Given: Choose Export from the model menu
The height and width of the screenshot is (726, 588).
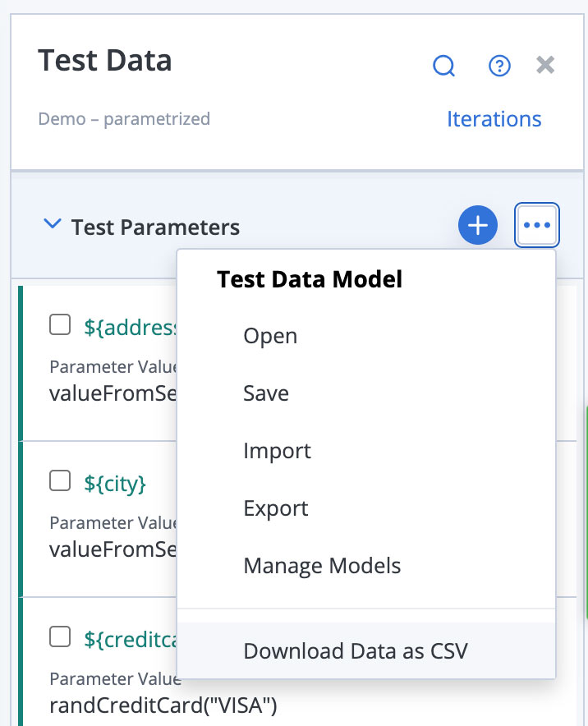Looking at the screenshot, I should [275, 508].
